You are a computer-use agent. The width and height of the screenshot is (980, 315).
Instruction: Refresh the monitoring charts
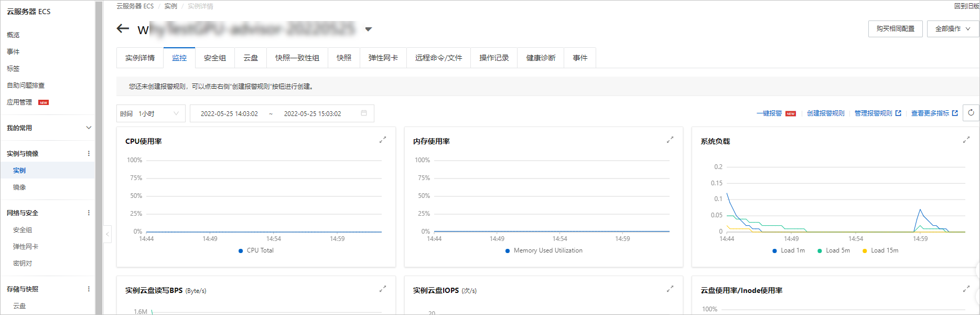971,113
